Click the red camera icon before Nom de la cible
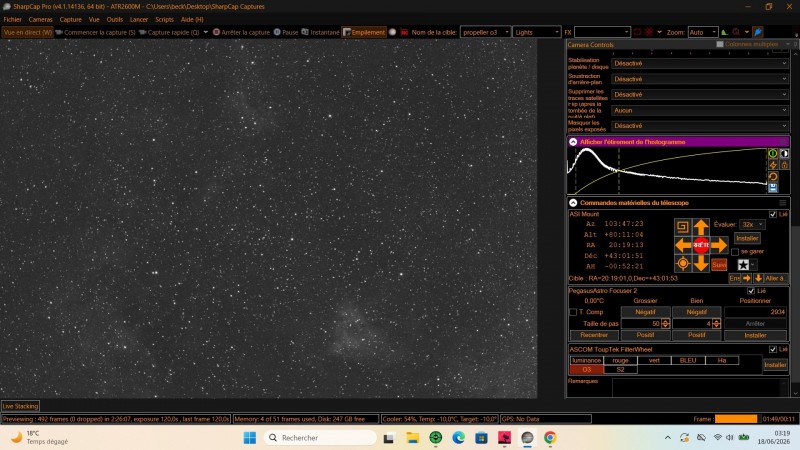 [404, 32]
